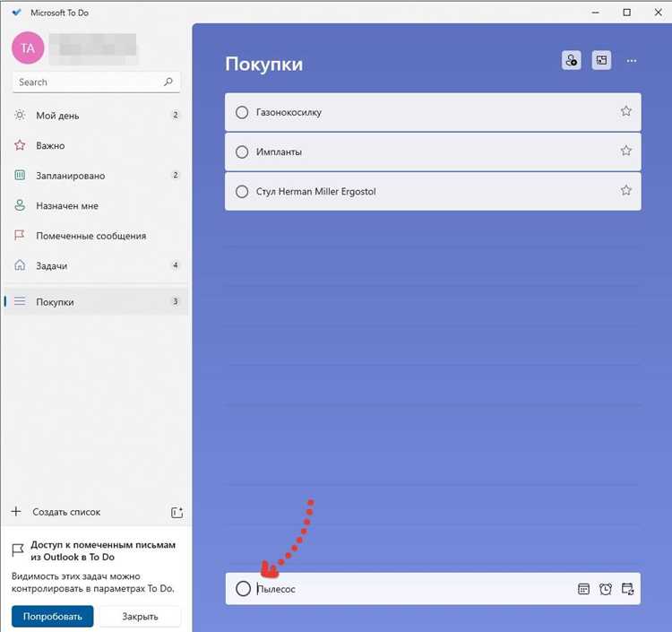Click the flag icon in the Outlook promo
The width and height of the screenshot is (672, 632).
click(x=18, y=550)
